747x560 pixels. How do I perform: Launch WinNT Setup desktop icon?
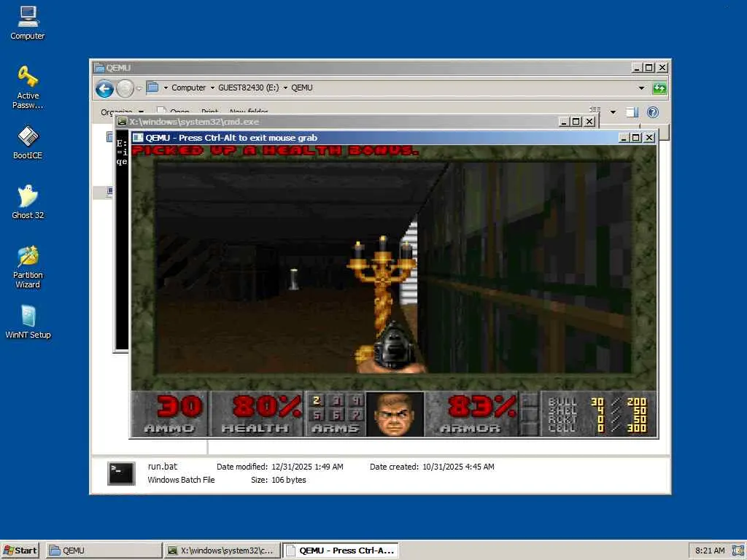[28, 322]
